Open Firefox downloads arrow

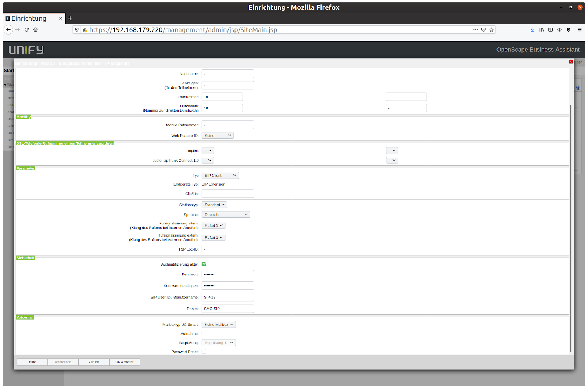tap(533, 30)
